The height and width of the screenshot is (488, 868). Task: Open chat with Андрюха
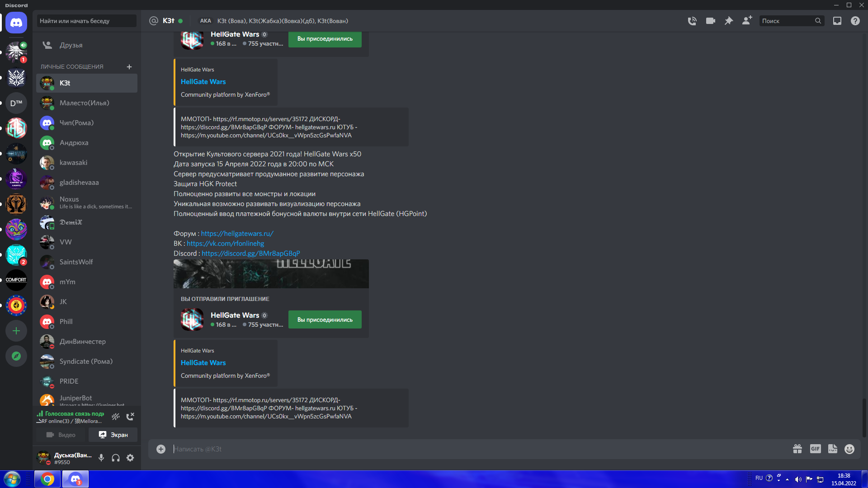click(87, 143)
